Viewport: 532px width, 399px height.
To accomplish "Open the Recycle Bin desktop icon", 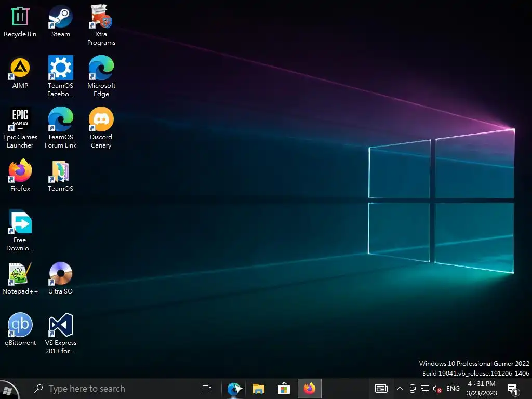I will tap(20, 22).
